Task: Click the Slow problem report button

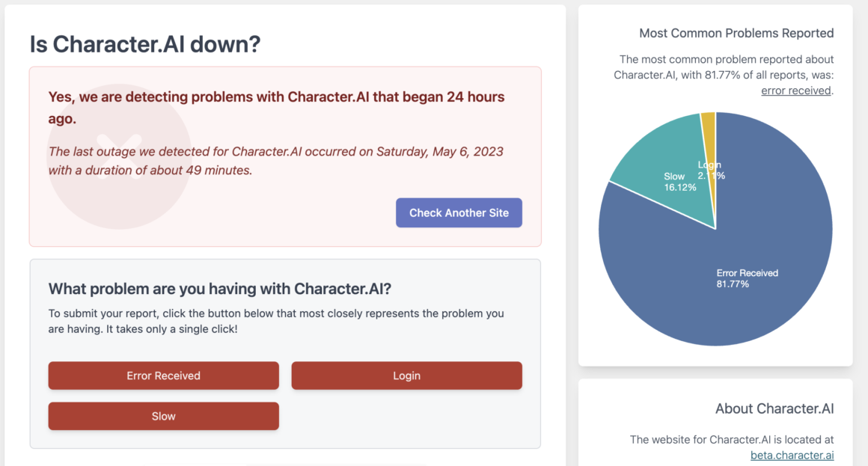Action: 163,416
